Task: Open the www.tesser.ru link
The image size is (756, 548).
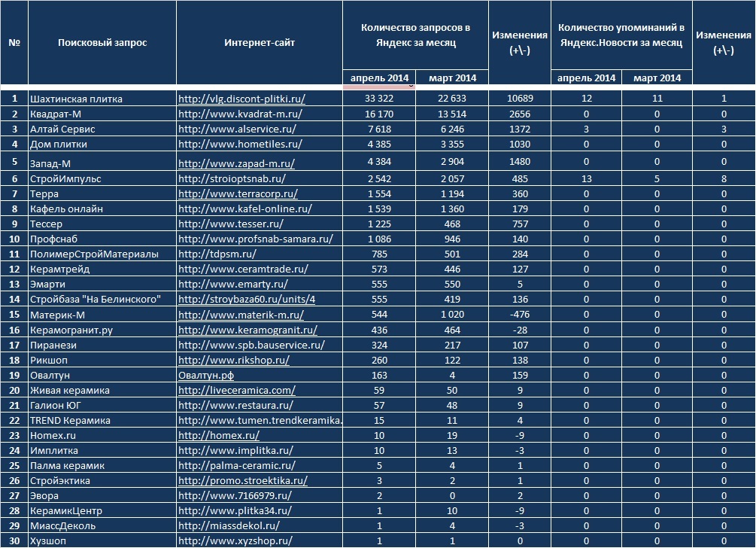Action: click(x=231, y=224)
